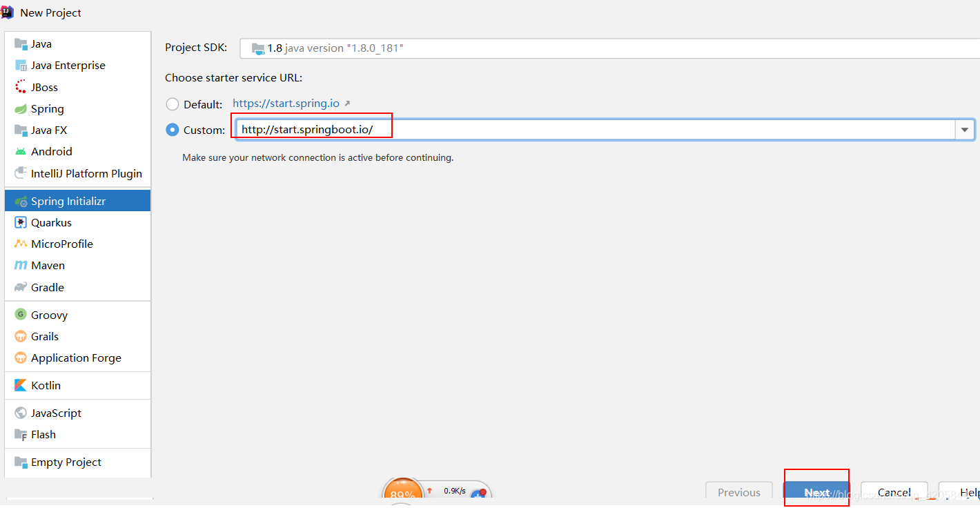The image size is (980, 508).
Task: Open the Project SDK dropdown
Action: (609, 48)
